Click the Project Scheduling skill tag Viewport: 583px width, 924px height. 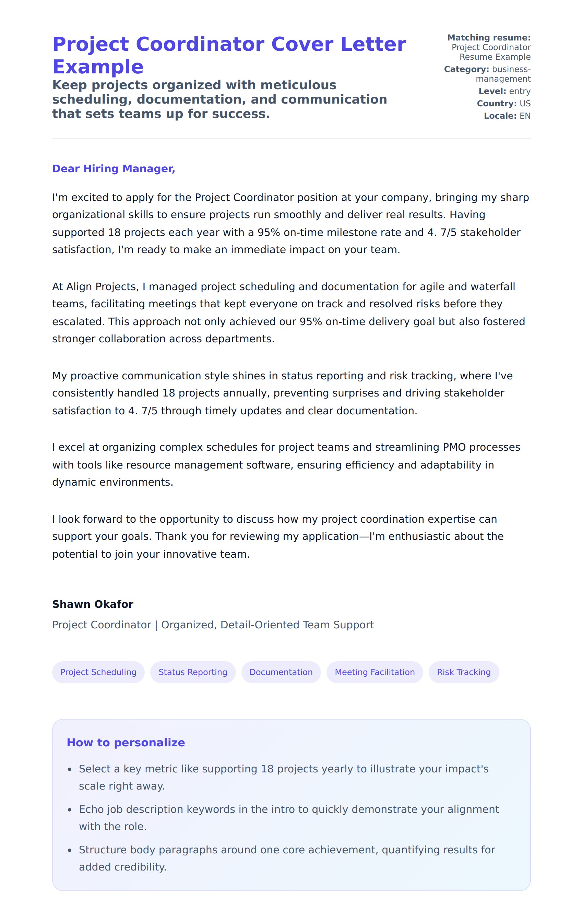(x=98, y=672)
